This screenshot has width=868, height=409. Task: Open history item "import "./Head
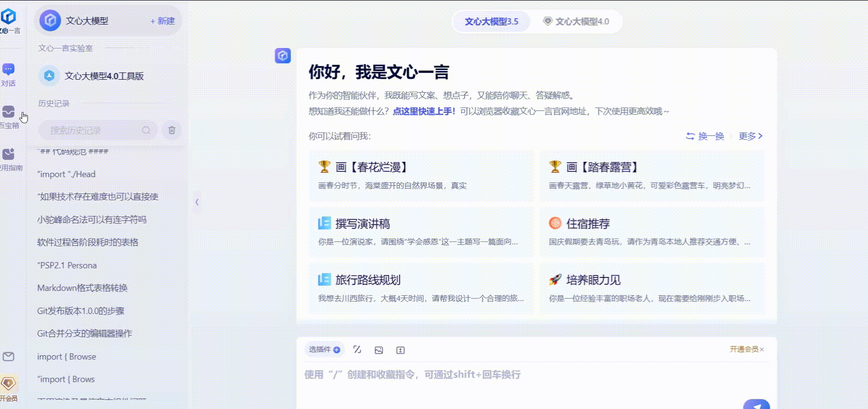66,174
